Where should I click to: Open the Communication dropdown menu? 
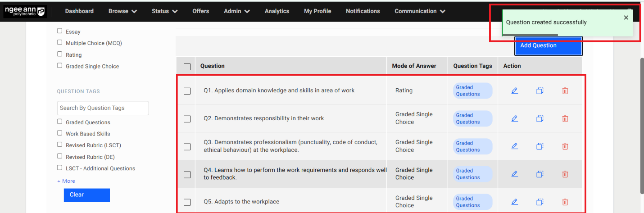420,11
